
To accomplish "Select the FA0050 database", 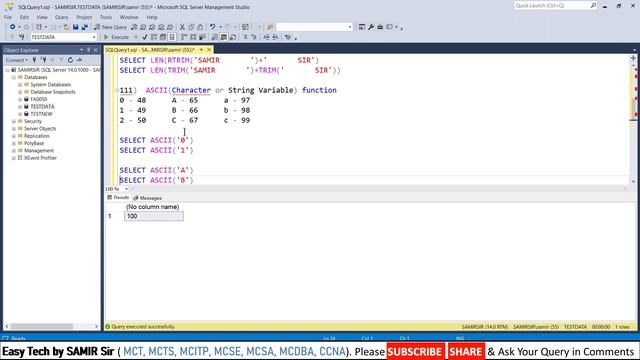I will [x=39, y=99].
